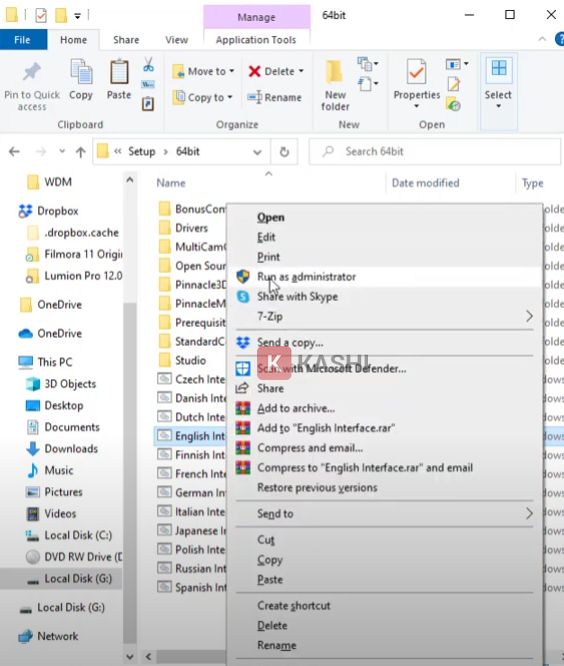Click the Properties checkmark icon
564x666 pixels.
416,72
